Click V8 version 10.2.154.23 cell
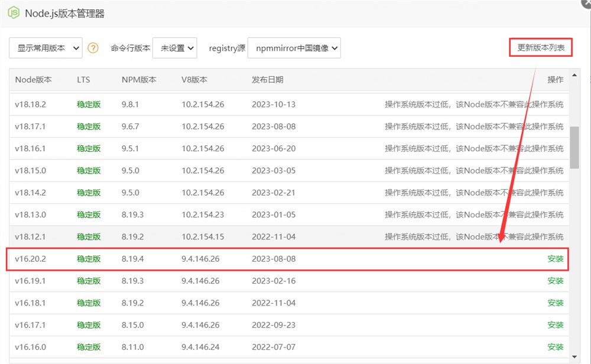This screenshot has width=591, height=364. coord(202,214)
